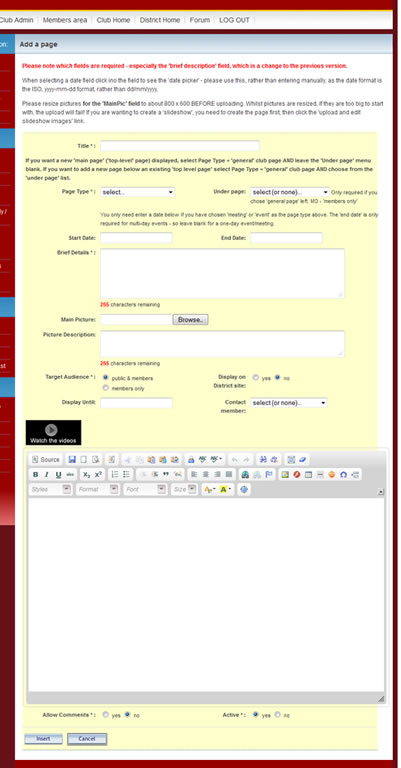Open the Text Color picker in the editor
The image size is (401, 768).
click(210, 489)
